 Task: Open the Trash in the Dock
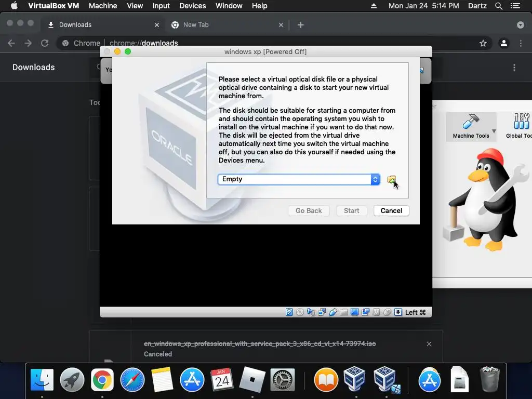tap(489, 380)
